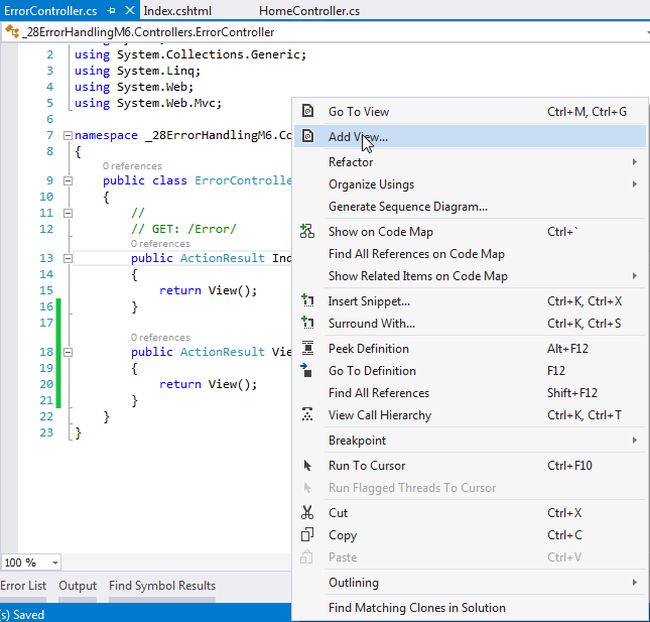Collapse the namespace code block

tap(67, 135)
